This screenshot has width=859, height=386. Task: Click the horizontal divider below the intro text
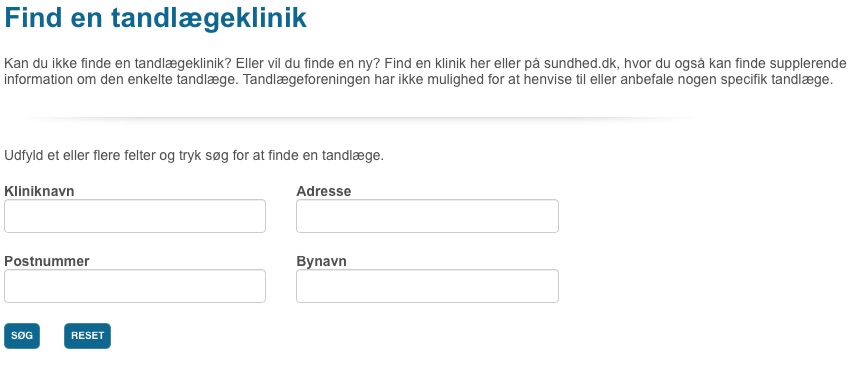click(x=351, y=118)
